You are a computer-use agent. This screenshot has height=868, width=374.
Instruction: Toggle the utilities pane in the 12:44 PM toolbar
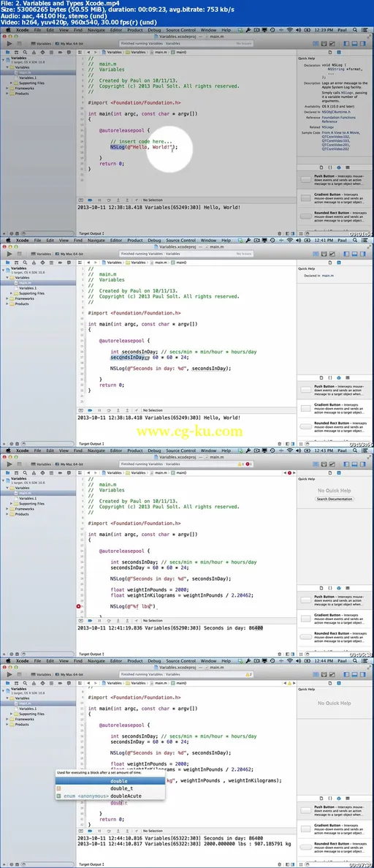[x=363, y=674]
